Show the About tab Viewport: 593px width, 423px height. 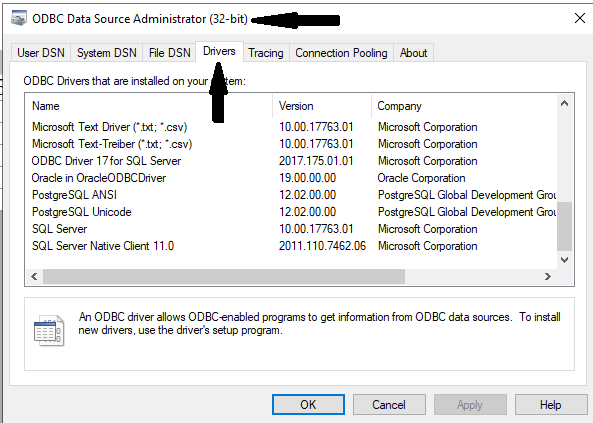413,53
